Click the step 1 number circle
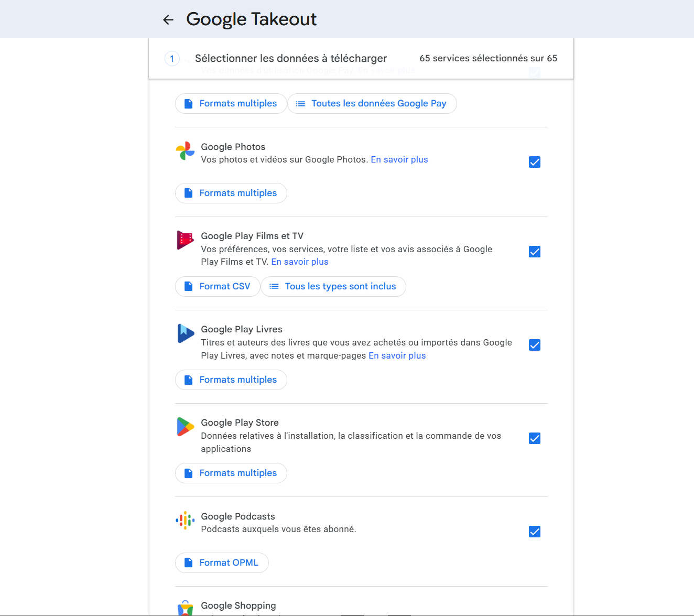 pos(172,58)
